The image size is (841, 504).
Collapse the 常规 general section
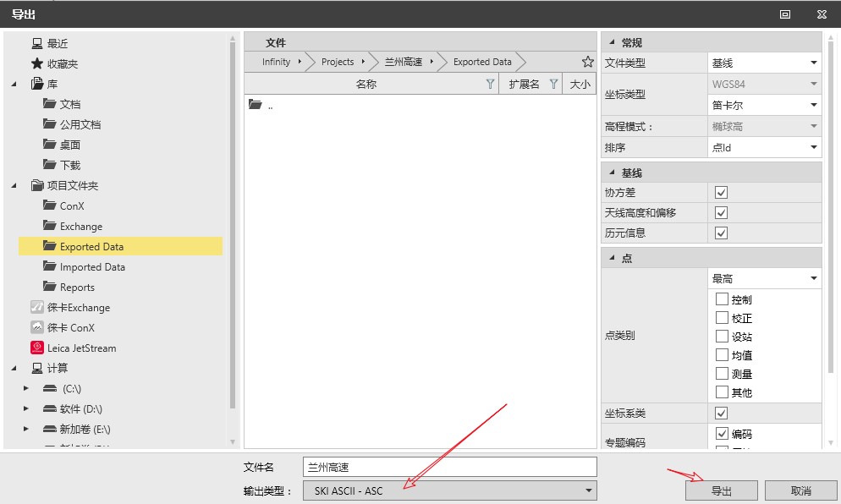pos(612,41)
